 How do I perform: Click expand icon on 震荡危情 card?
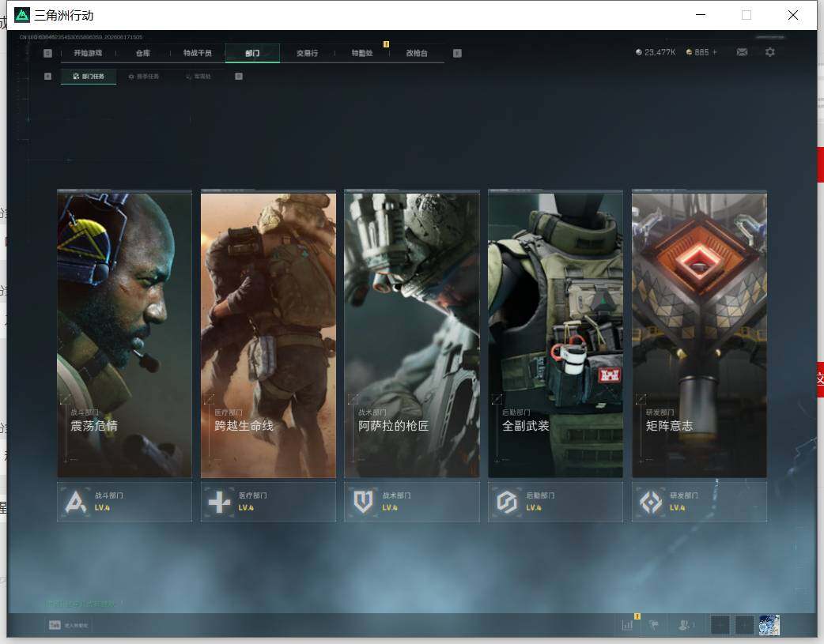click(x=65, y=399)
